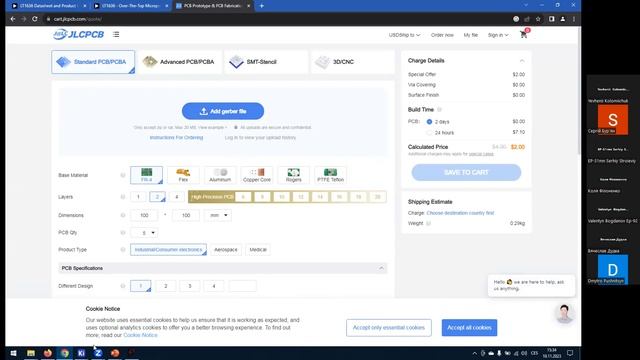Viewport: 640px width, 360px height.
Task: Click the first dimension input showing 100
Action: [x=144, y=215]
